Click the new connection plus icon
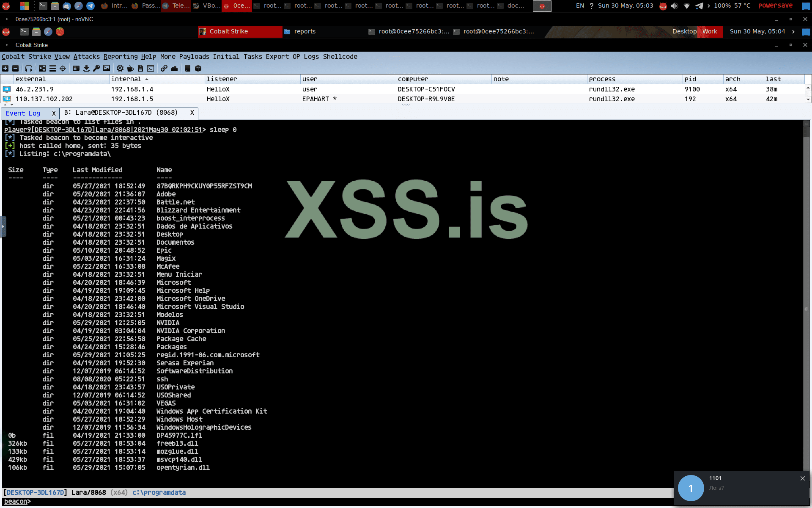This screenshot has width=812, height=508. tap(5, 68)
